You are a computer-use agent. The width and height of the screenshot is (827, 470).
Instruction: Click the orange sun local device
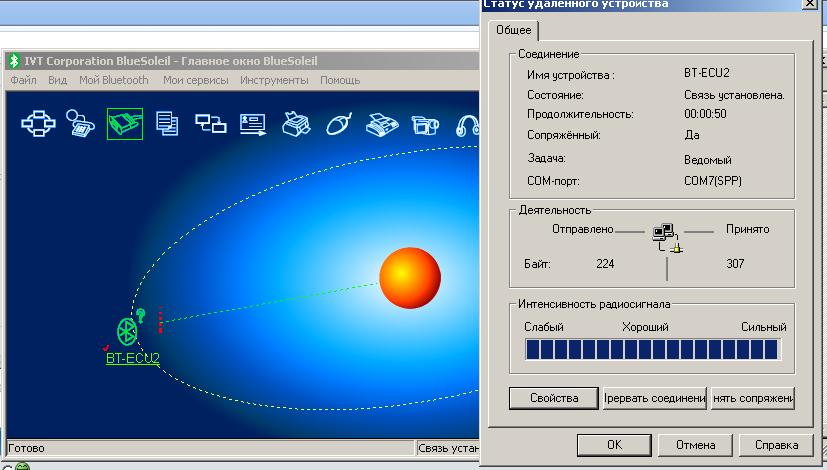(x=410, y=278)
